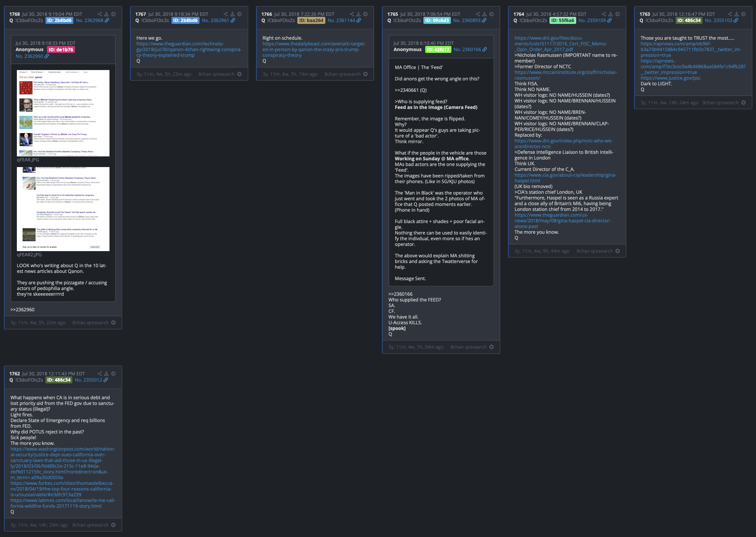Image resolution: width=756 pixels, height=537 pixels.
Task: Click the bright green ID: 42fc17 badge
Action: (x=438, y=50)
